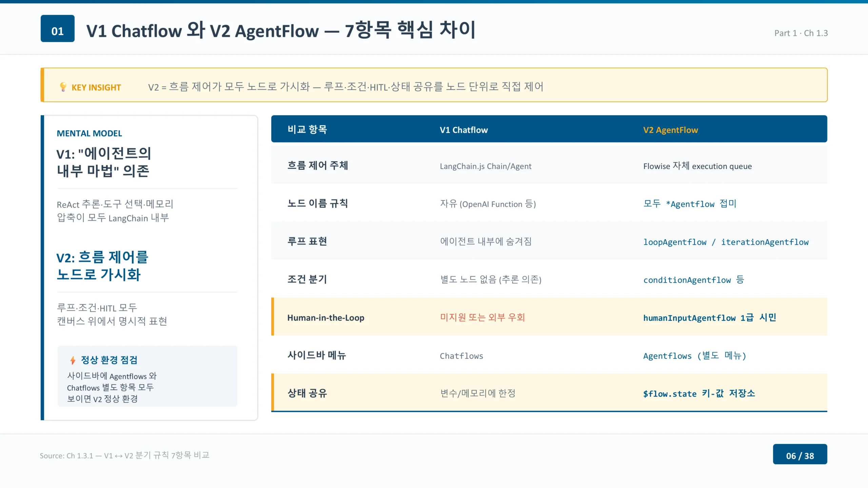Viewport: 868px width, 488px height.
Task: Click the Agentflows (별도 메뉴) cell
Action: coord(695,355)
